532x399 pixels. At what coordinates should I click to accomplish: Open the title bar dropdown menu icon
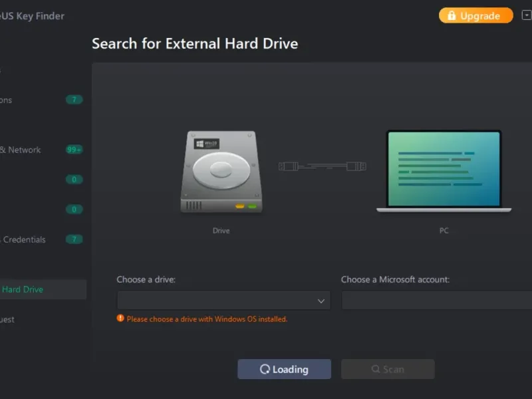(x=527, y=15)
